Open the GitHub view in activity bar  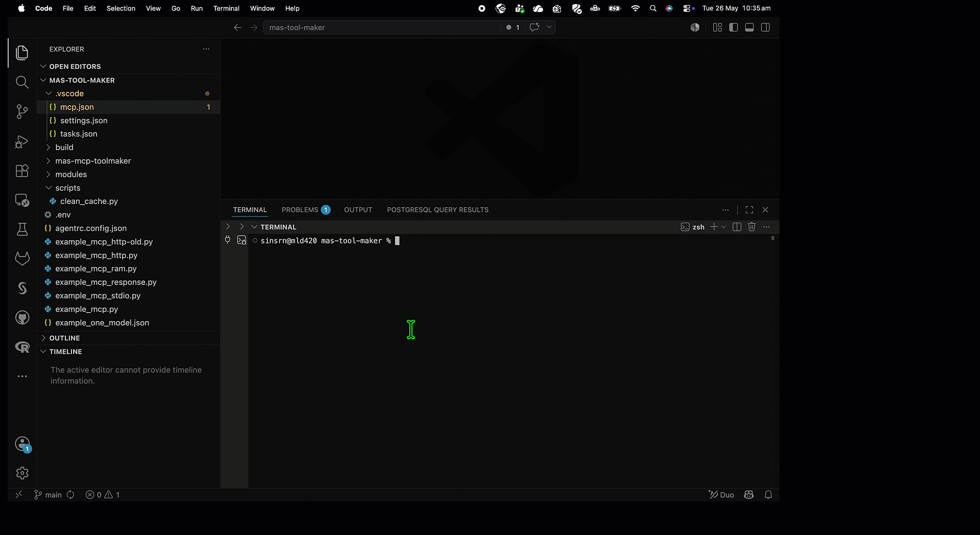tap(22, 318)
